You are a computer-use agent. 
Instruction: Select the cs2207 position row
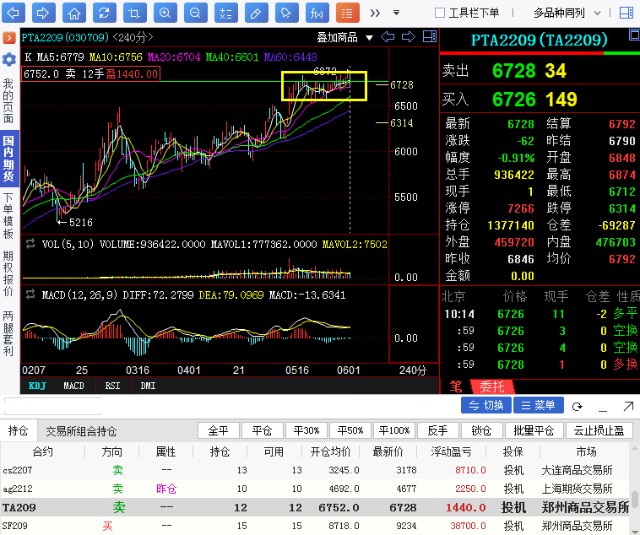315,470
